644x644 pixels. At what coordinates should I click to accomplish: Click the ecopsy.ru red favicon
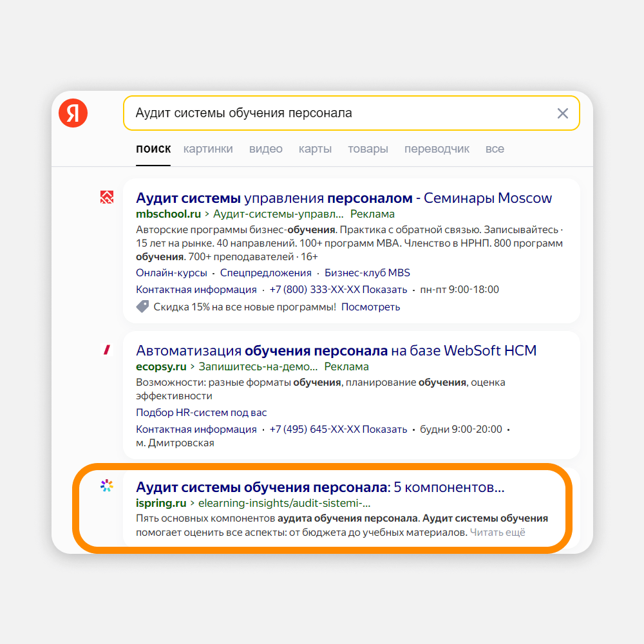coord(107,350)
